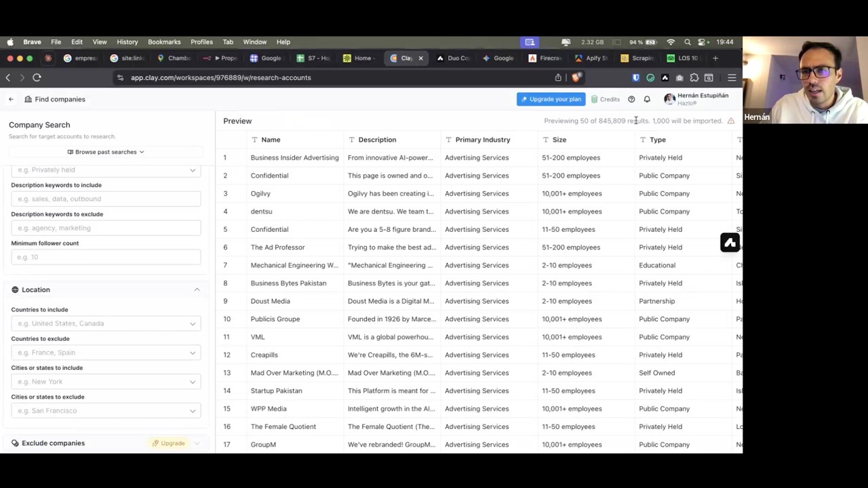Click Upgrade your plan button
Screen dimensions: 868x488
click(551, 99)
